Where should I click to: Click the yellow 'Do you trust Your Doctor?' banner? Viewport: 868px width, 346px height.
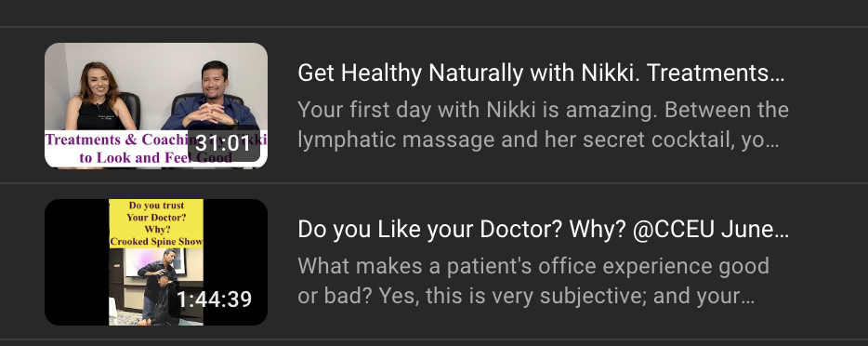pos(156,223)
